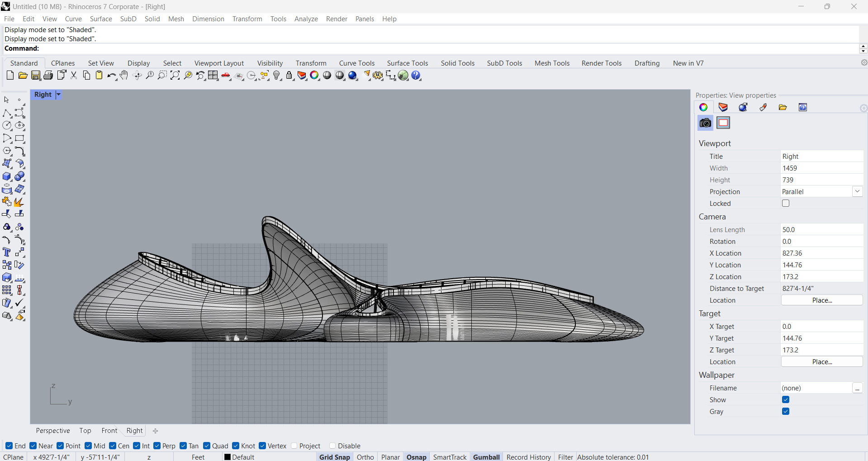
Task: Click the Target Location Place button
Action: pos(822,362)
